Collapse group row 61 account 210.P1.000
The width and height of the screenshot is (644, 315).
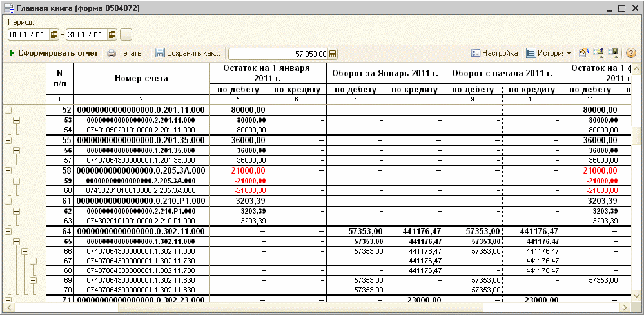pyautogui.click(x=8, y=201)
